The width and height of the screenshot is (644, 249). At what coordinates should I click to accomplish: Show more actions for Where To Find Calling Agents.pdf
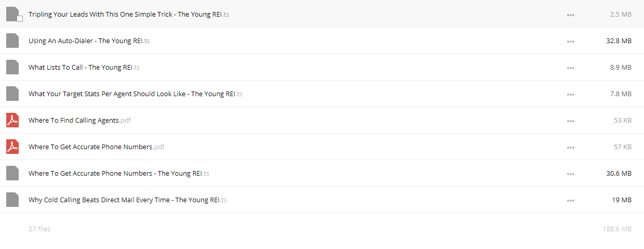tap(571, 121)
